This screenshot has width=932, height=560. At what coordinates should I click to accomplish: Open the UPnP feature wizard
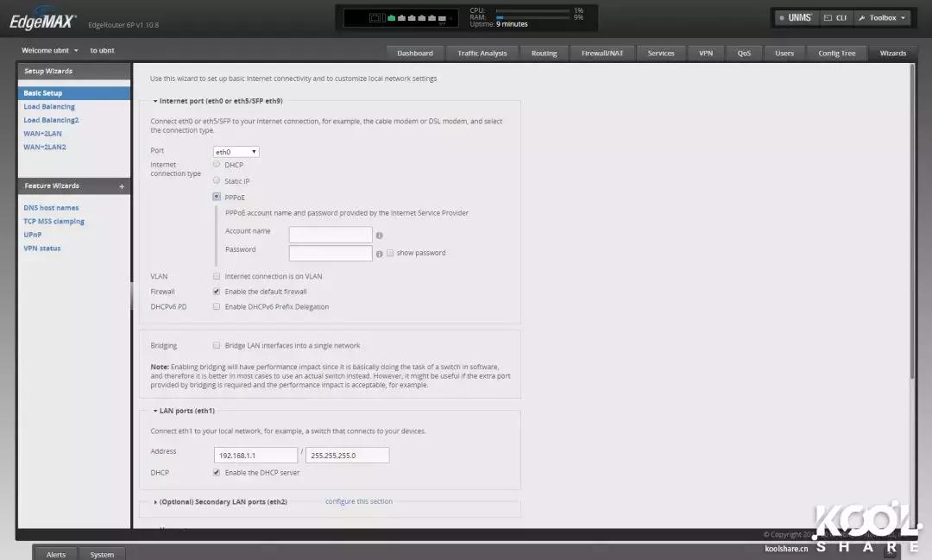(33, 236)
